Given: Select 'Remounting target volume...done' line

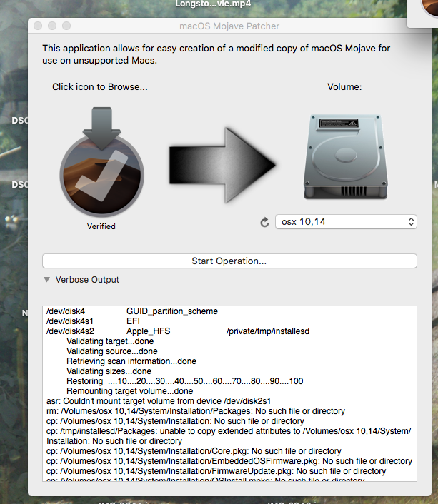Looking at the screenshot, I should pyautogui.click(x=130, y=391).
